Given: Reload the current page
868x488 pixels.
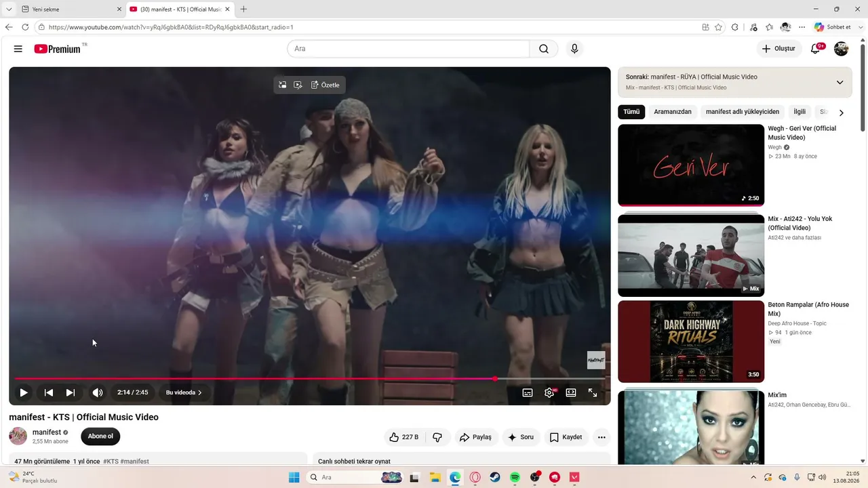Looking at the screenshot, I should (x=25, y=27).
